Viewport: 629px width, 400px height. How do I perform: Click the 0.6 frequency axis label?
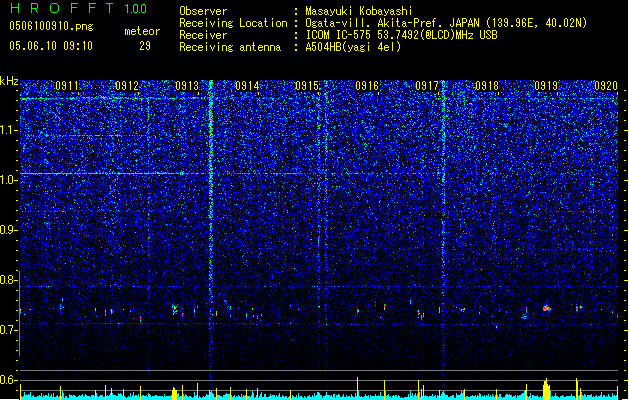coord(9,380)
